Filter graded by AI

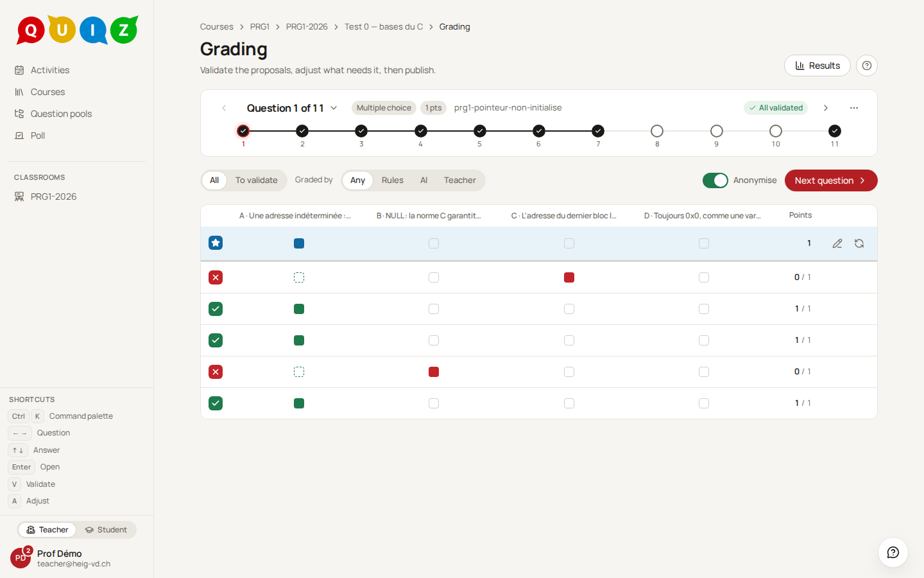click(424, 180)
